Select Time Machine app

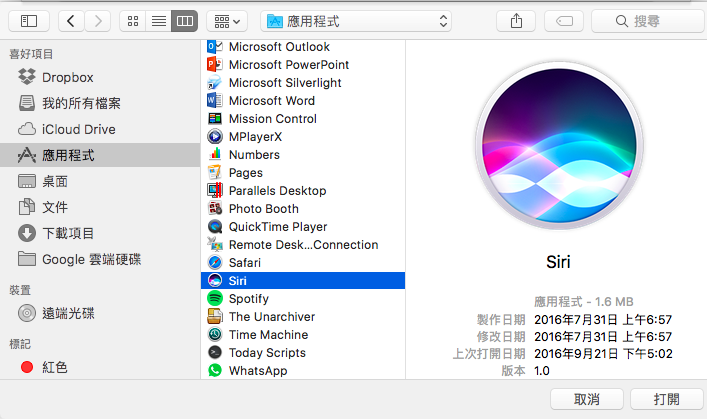pyautogui.click(x=303, y=335)
